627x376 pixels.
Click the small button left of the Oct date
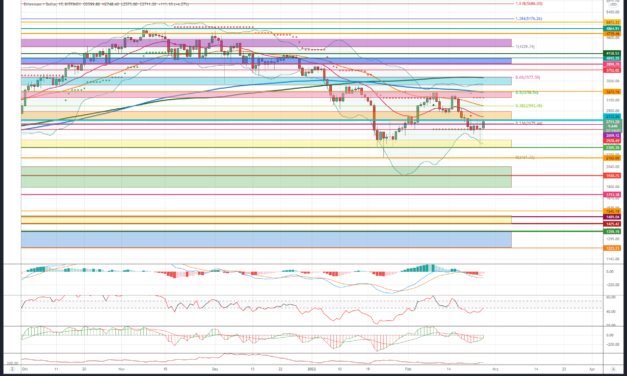pyautogui.click(x=12, y=369)
